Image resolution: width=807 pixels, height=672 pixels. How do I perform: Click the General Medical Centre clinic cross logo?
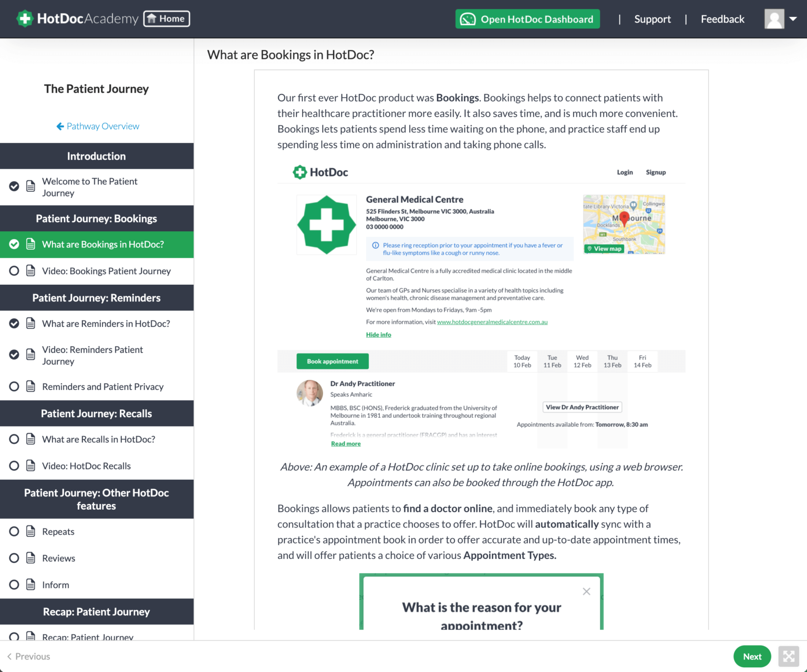pos(326,224)
